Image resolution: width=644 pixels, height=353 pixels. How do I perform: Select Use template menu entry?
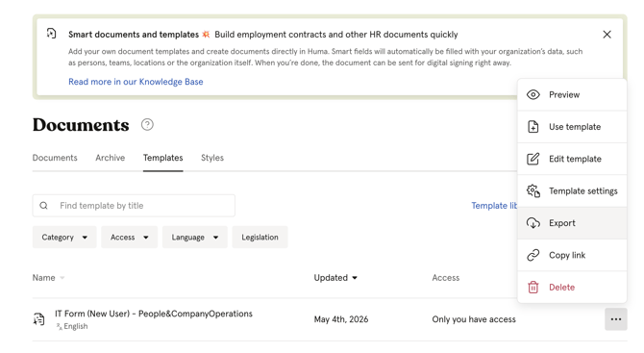pos(572,127)
